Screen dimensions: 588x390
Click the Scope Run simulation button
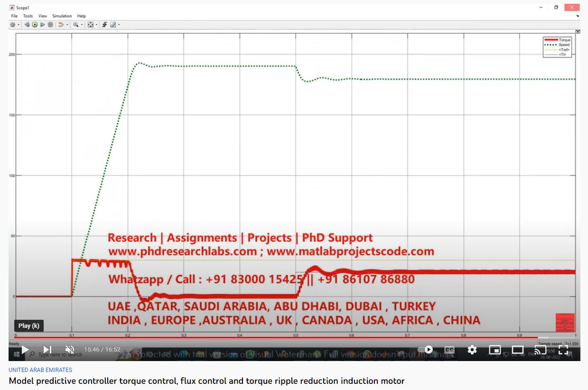35,25
